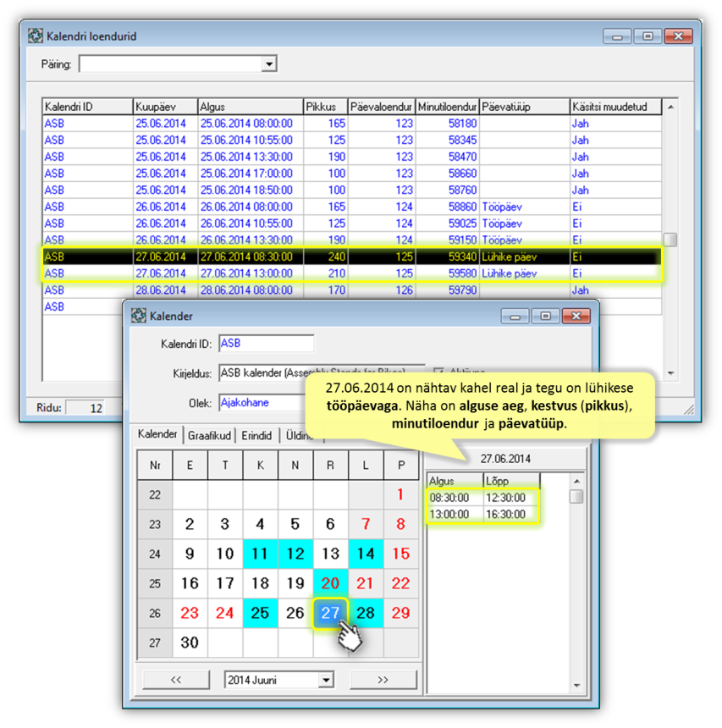Image resolution: width=722 pixels, height=728 pixels.
Task: Select day 14 in the calendar
Action: [366, 554]
